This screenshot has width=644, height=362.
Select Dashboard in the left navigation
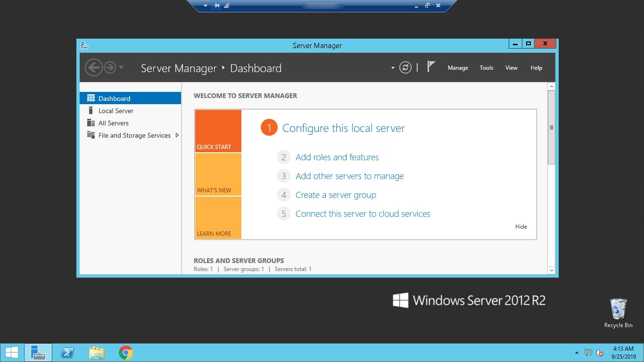pos(131,99)
